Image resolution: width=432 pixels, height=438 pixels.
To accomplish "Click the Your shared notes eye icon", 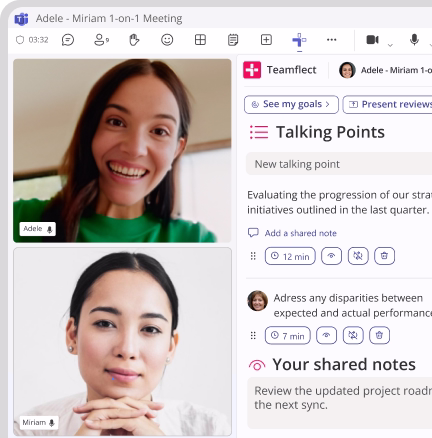I will point(257,365).
